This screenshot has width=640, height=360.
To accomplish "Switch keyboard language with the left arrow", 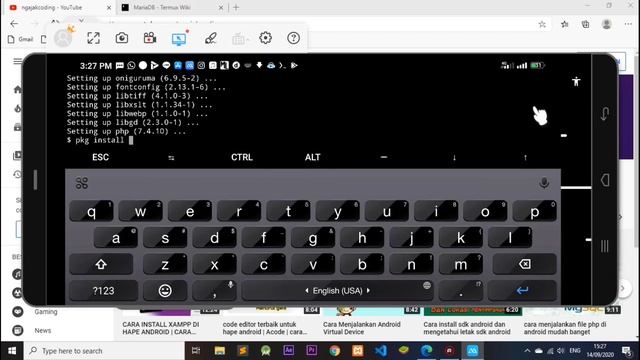I will coord(307,291).
